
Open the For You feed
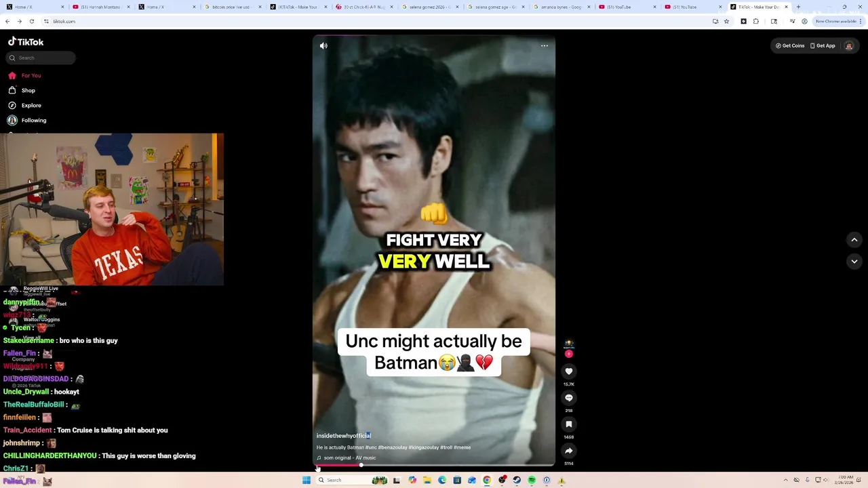point(24,75)
